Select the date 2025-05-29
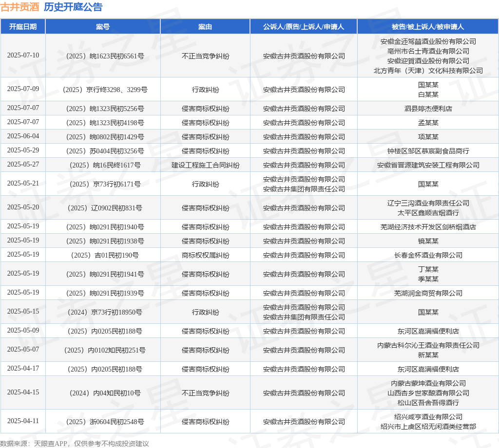The width and height of the screenshot is (499, 448). (x=23, y=150)
